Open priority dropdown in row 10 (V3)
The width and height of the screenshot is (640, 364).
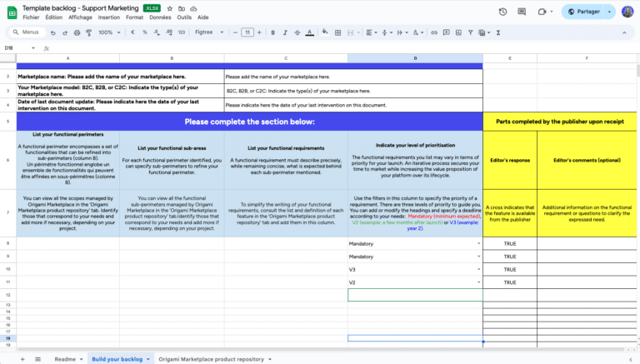(x=479, y=269)
